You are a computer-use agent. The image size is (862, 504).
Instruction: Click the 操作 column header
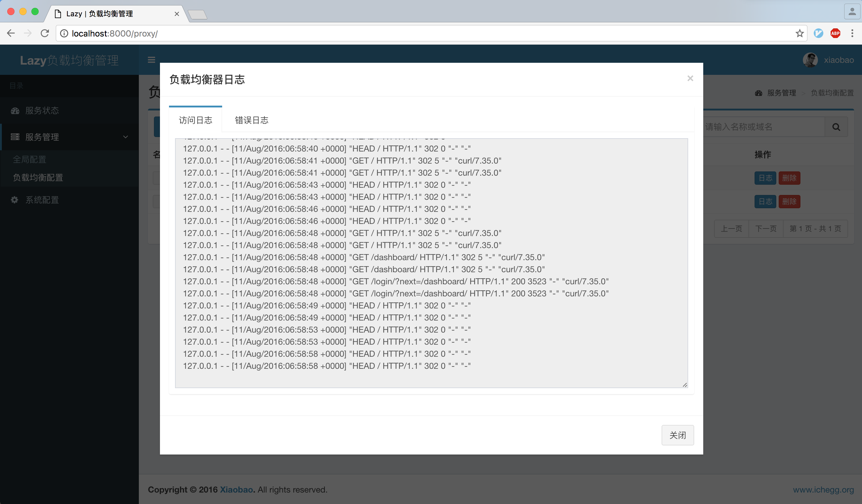tap(763, 154)
